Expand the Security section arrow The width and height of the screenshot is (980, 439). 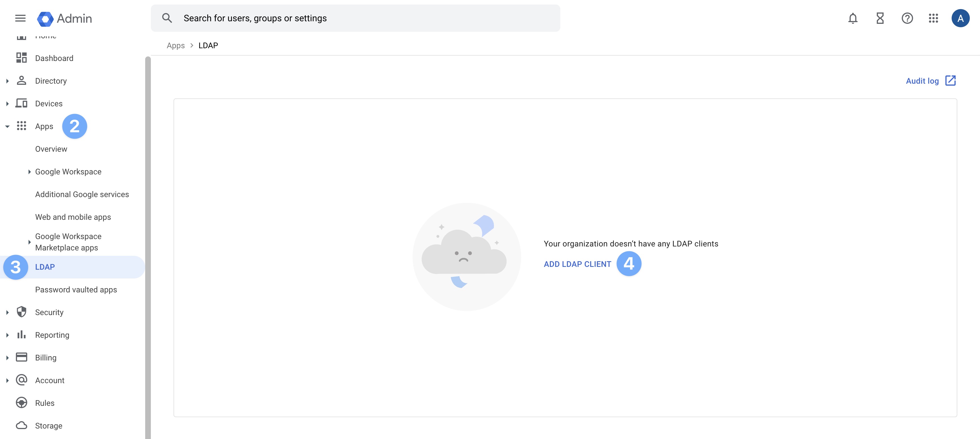coord(7,312)
